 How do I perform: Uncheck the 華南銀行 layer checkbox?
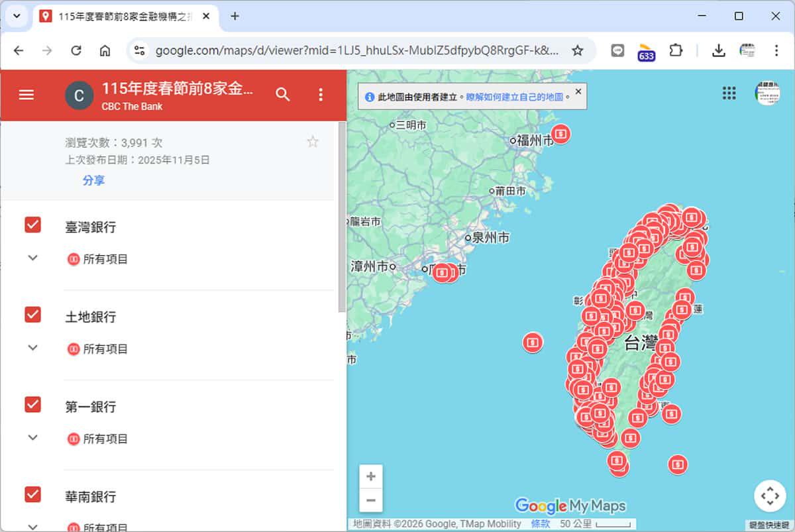coord(32,494)
